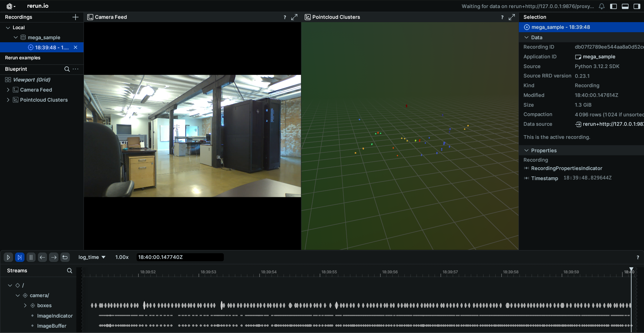Image resolution: width=644 pixels, height=333 pixels.
Task: Open the log_time timeline dropdown
Action: 91,257
